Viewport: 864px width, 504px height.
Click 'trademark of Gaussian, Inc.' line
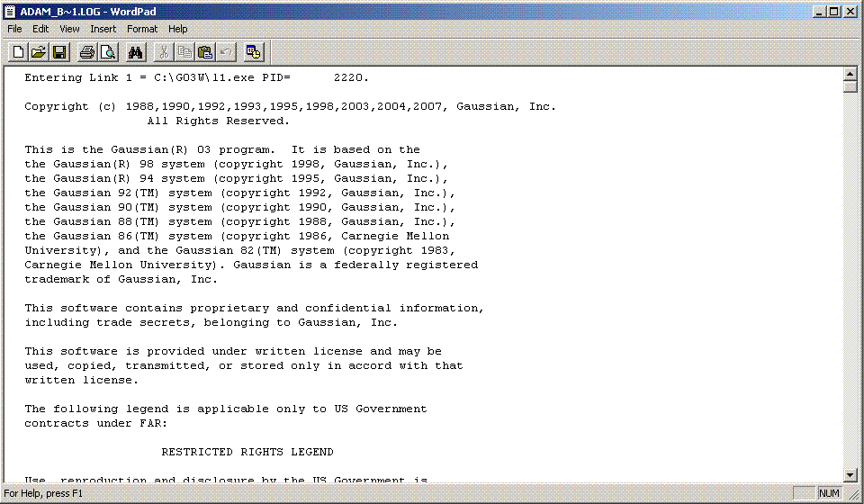121,279
